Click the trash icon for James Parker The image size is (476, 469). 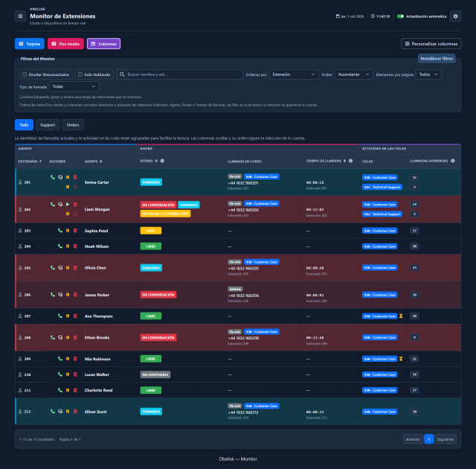coord(75,295)
